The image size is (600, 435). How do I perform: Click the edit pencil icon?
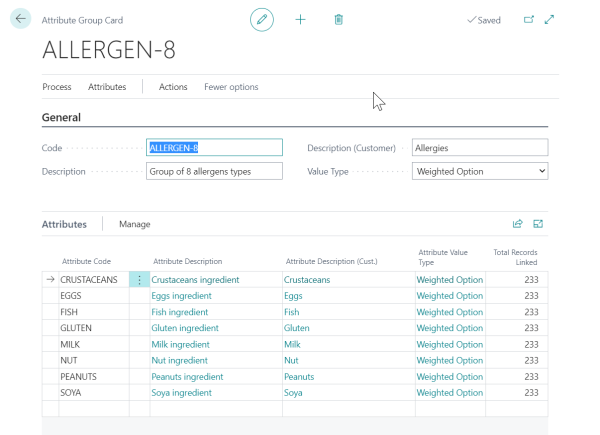(x=262, y=19)
